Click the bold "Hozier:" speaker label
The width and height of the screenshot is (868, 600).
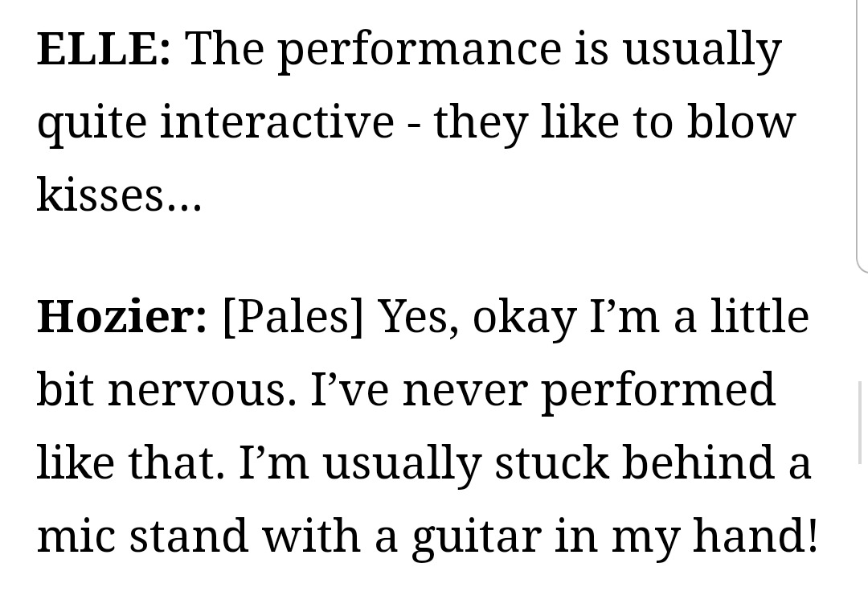click(122, 316)
